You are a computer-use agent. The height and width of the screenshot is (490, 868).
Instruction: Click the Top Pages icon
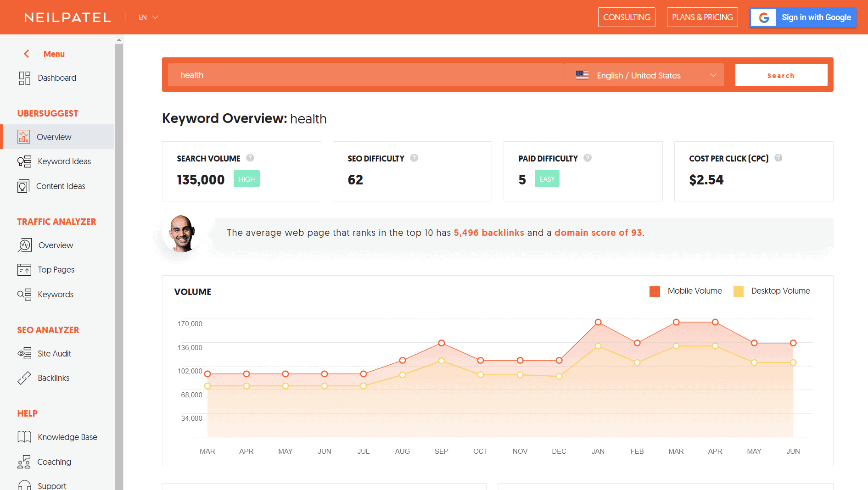coord(24,270)
